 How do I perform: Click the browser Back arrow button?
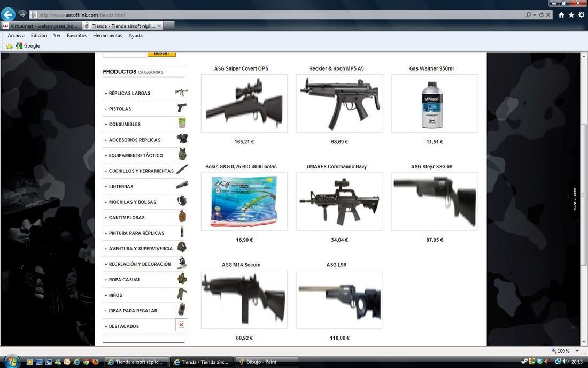click(8, 14)
